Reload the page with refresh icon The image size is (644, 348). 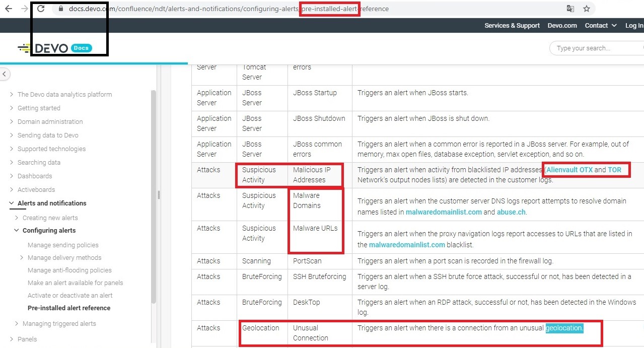(x=41, y=9)
